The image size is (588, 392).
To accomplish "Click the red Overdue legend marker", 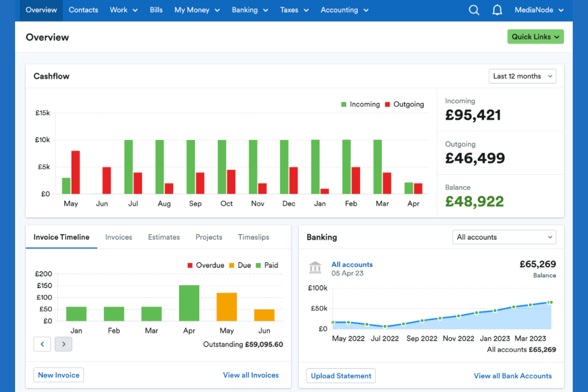I will coord(190,265).
